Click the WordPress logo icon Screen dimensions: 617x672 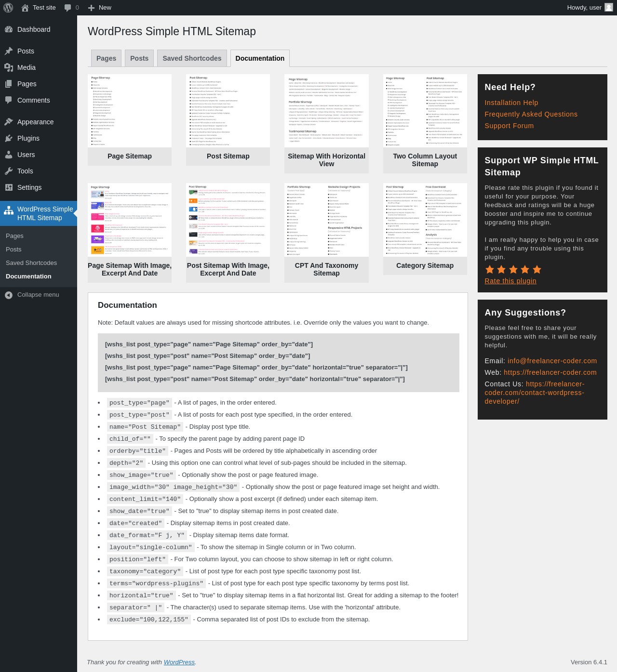(8, 8)
